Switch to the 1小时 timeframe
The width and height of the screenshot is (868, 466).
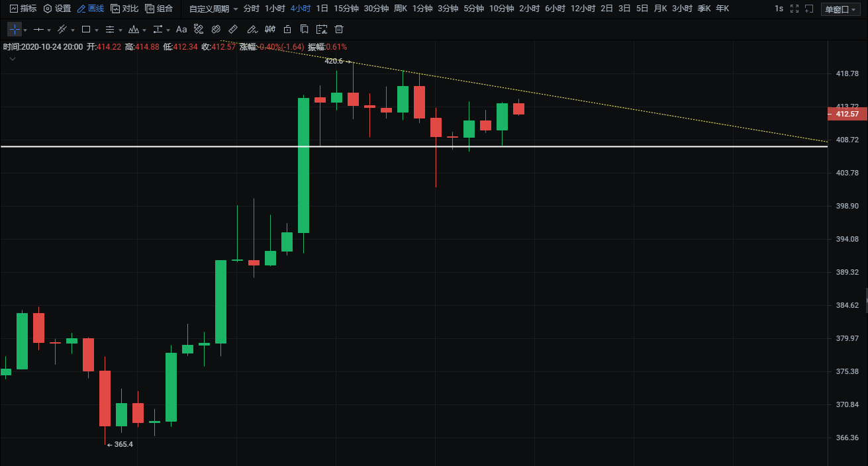coord(275,9)
